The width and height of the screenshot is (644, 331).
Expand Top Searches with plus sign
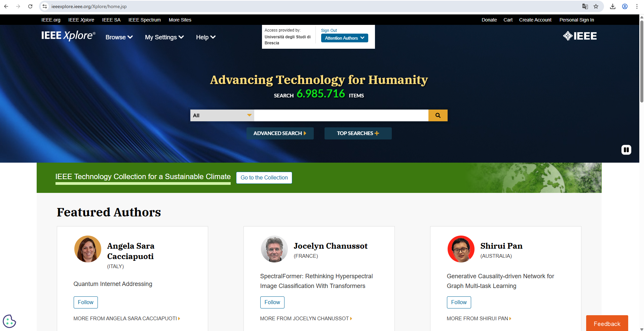point(358,133)
